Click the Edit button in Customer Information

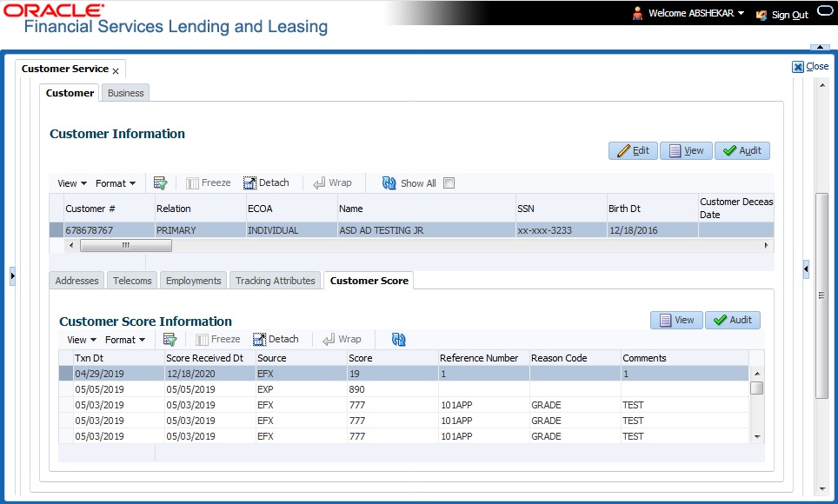point(634,150)
